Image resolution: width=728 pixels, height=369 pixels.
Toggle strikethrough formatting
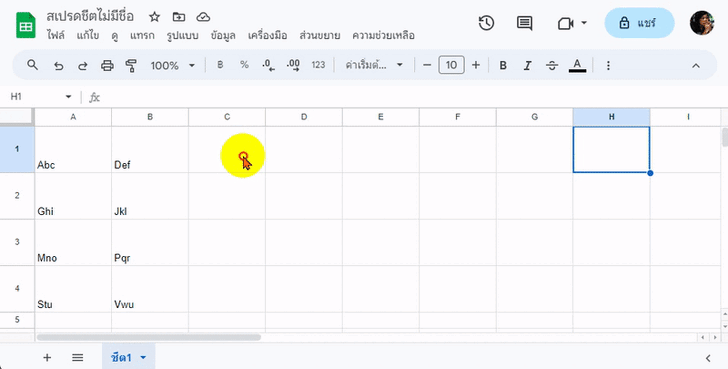click(x=552, y=65)
